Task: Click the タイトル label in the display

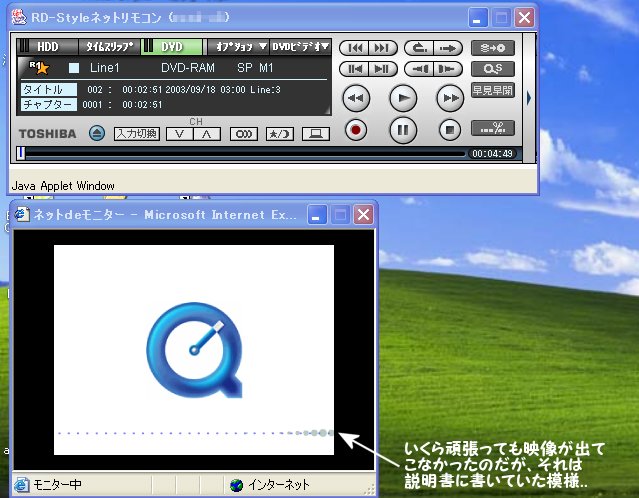Action: coord(48,90)
